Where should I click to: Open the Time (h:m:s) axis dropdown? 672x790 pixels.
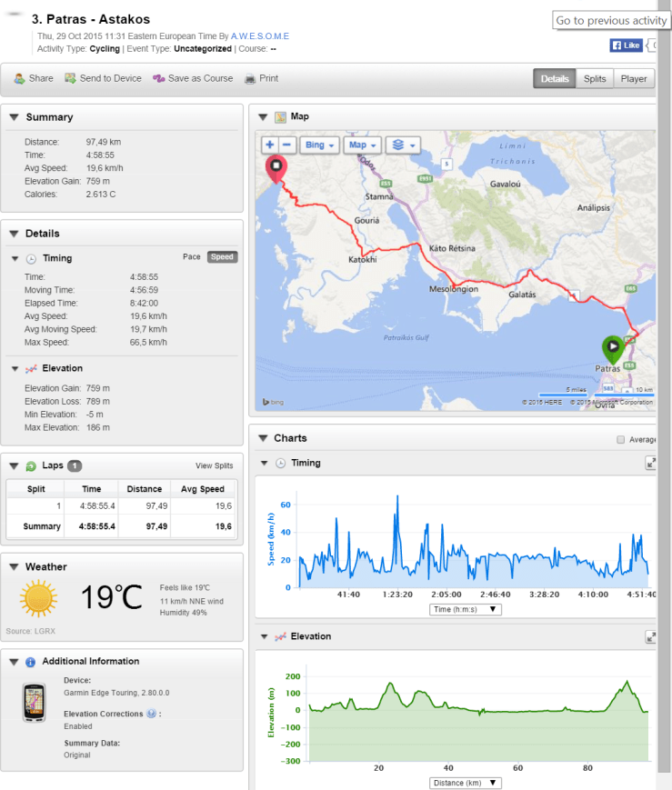(465, 609)
